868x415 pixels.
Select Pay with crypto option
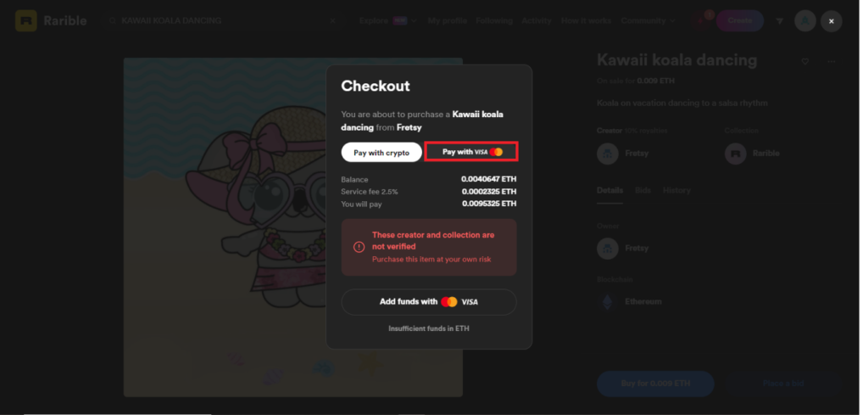pyautogui.click(x=381, y=153)
